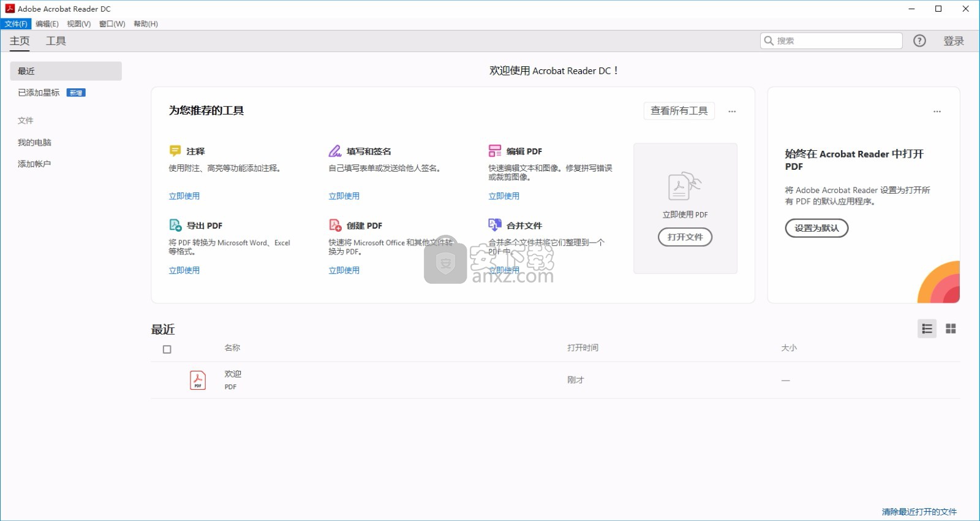Open options menu of recommended tools card
Screen dimensions: 980x521
(732, 112)
